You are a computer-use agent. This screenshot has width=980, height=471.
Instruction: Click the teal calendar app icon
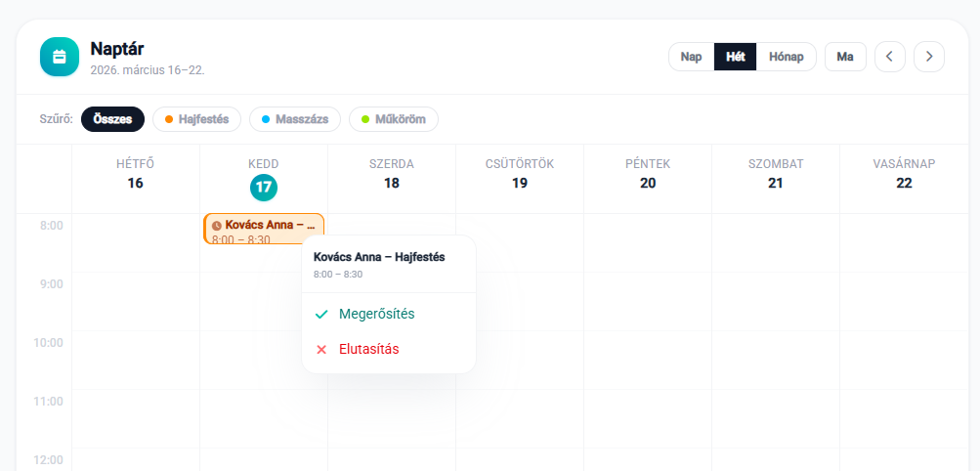59,57
